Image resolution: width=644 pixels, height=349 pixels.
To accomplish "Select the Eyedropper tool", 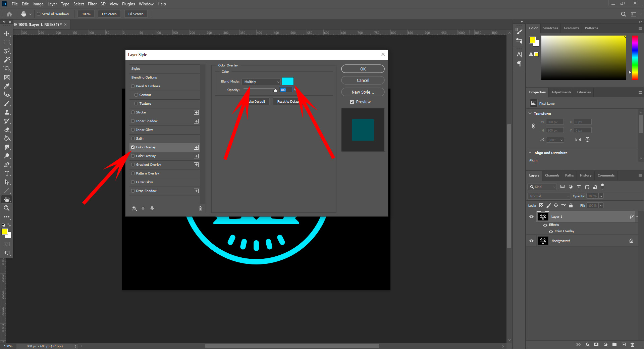I will [7, 86].
